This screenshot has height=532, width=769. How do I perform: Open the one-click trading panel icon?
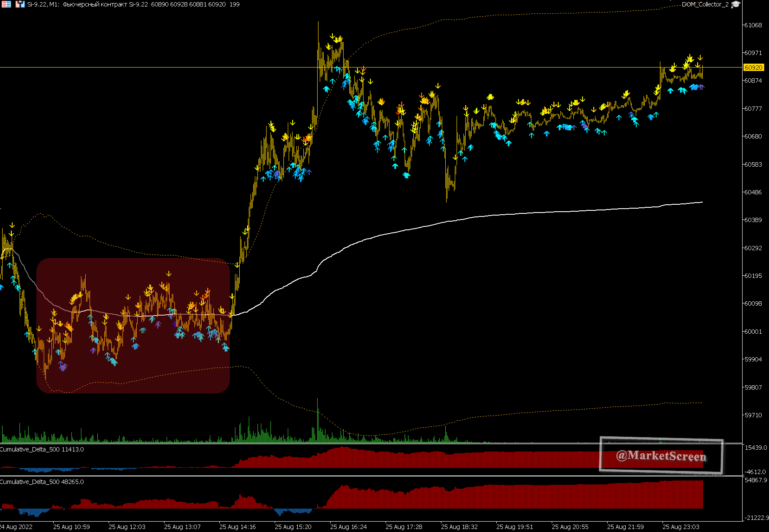tap(6, 4)
